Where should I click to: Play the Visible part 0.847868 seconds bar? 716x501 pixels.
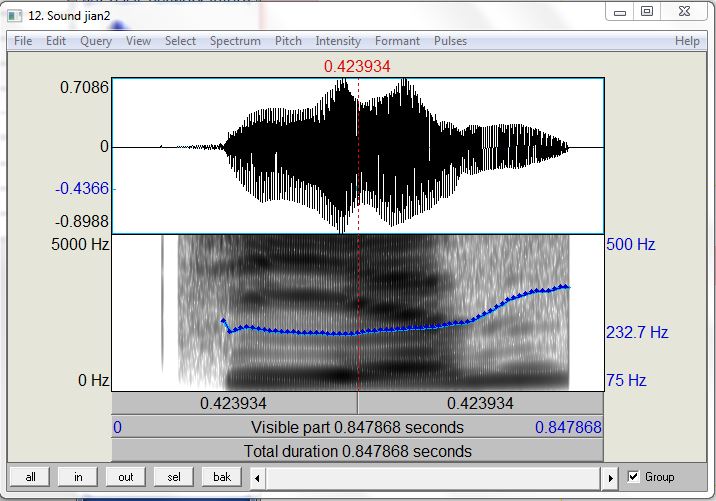point(358,427)
